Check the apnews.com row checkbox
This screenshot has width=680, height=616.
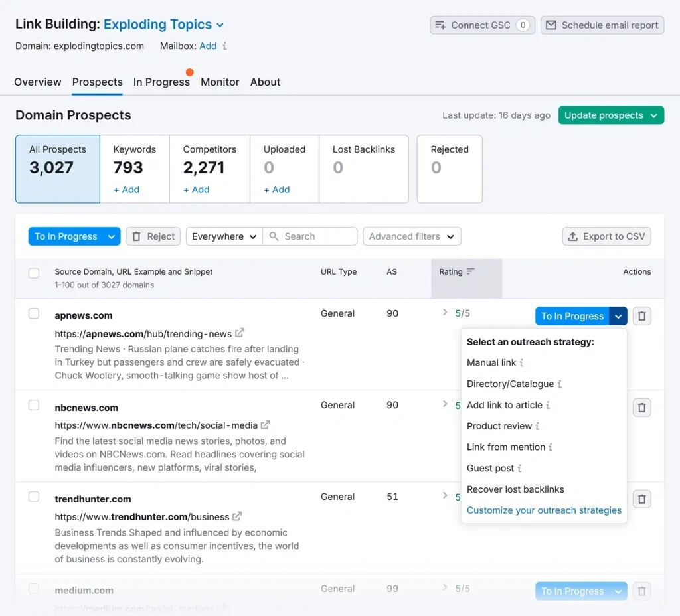[34, 313]
